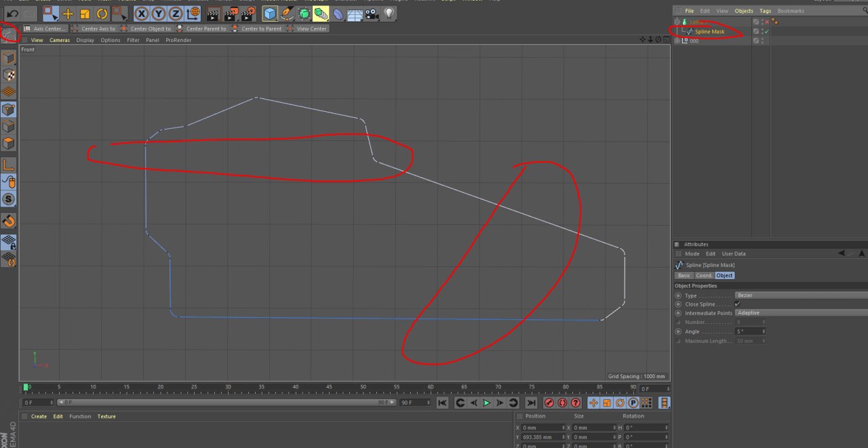868x448 pixels.
Task: Open the Attributes Mode menu
Action: 692,253
